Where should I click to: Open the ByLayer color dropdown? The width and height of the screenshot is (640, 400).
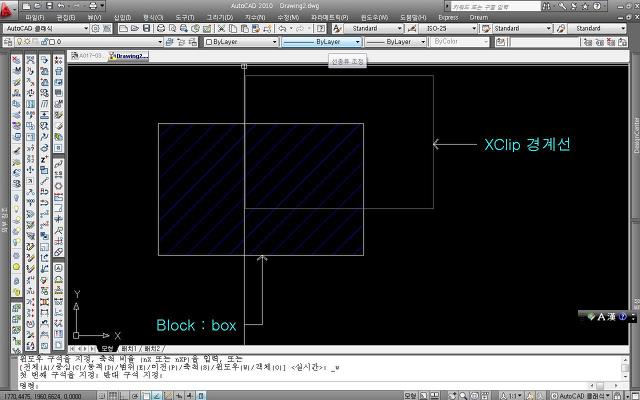[x=241, y=42]
